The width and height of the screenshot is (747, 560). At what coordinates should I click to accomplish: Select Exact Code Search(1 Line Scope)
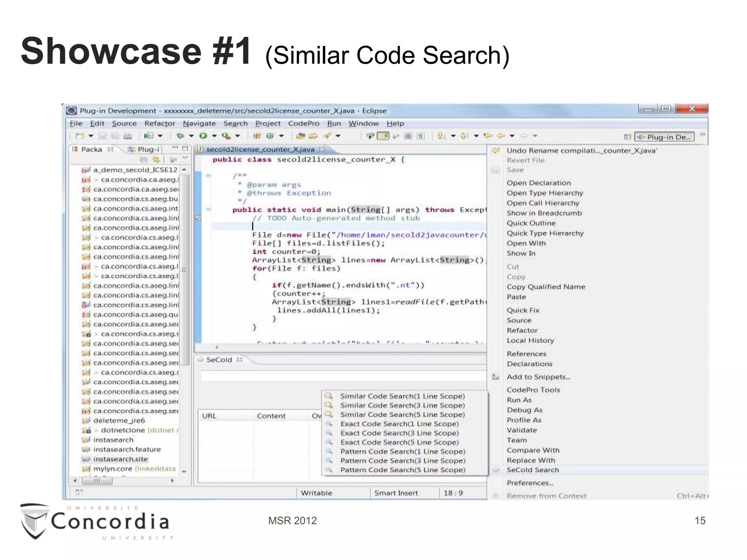(405, 424)
